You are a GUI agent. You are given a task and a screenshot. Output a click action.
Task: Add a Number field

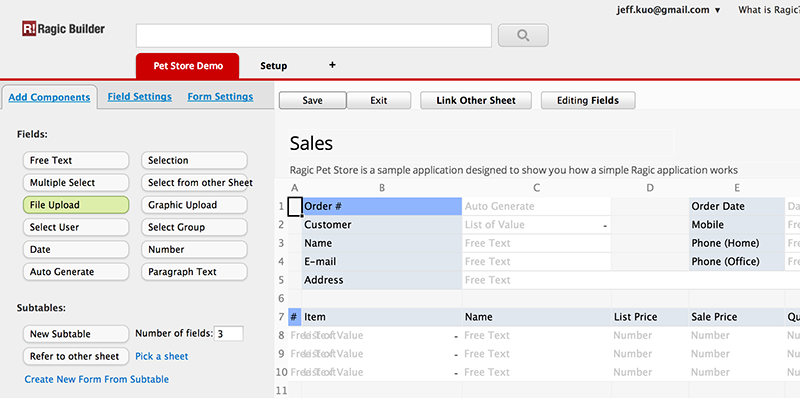pos(194,250)
